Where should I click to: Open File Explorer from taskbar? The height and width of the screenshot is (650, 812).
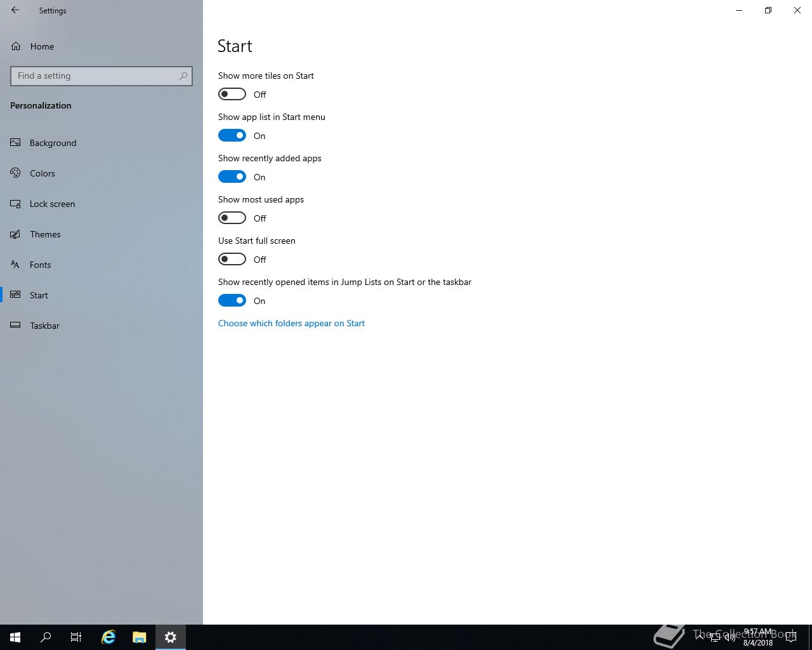140,637
